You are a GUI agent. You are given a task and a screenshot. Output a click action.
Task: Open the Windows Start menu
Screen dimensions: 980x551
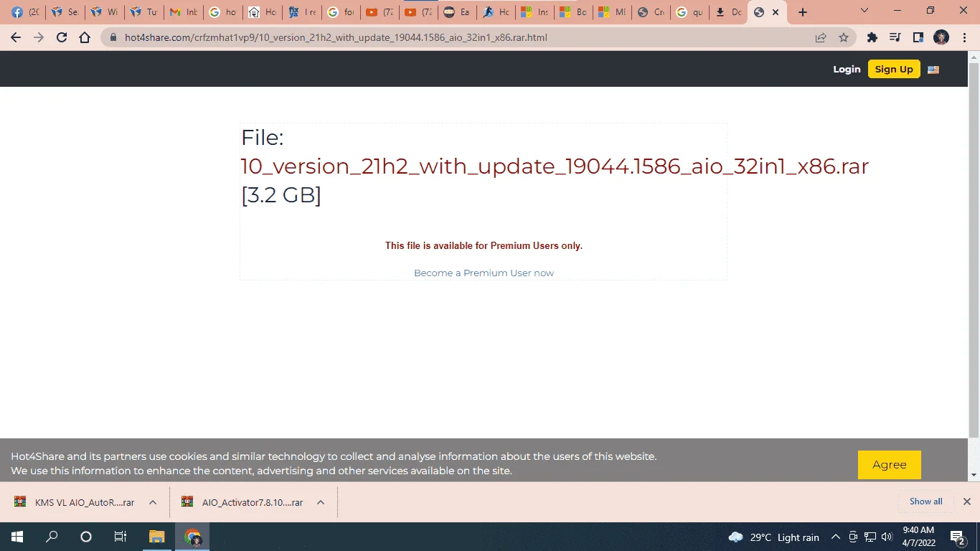(x=17, y=537)
